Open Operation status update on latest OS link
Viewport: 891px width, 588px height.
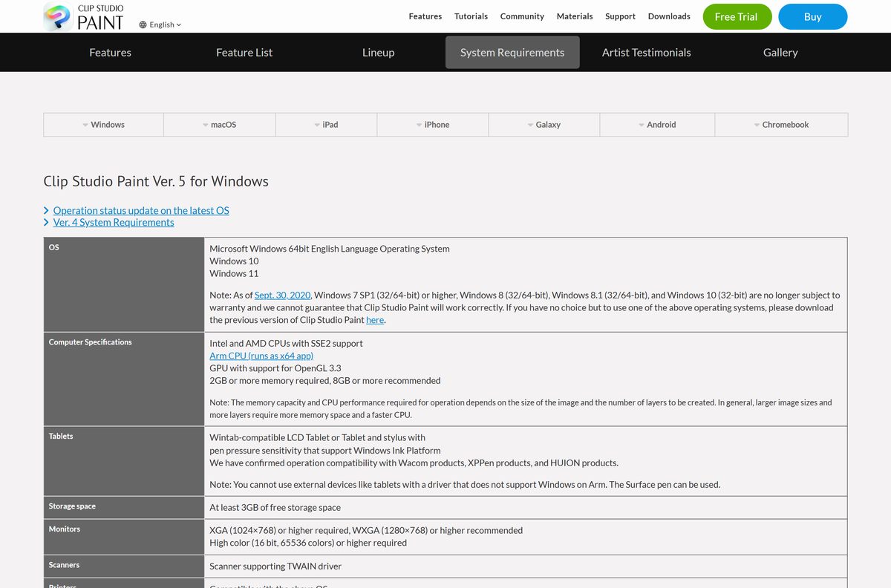pos(141,211)
